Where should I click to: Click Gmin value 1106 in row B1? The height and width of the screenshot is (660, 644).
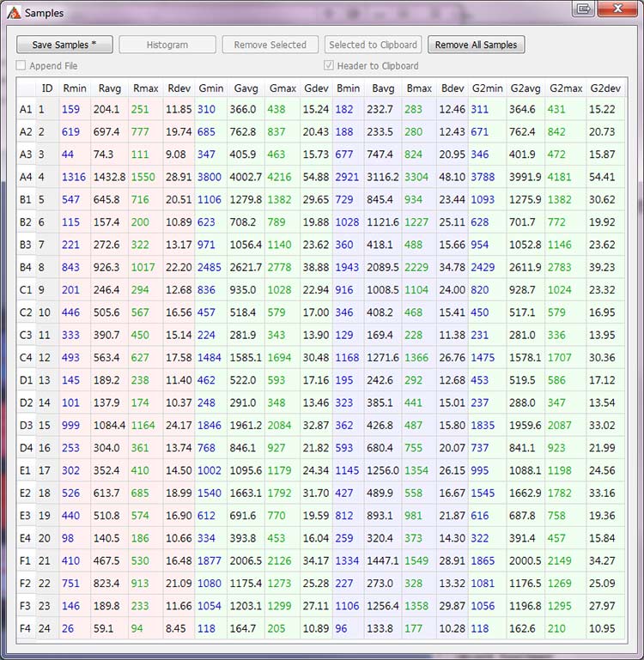tap(210, 199)
